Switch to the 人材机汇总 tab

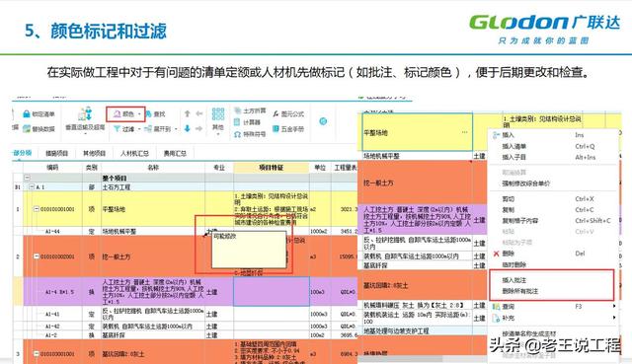tap(134, 154)
